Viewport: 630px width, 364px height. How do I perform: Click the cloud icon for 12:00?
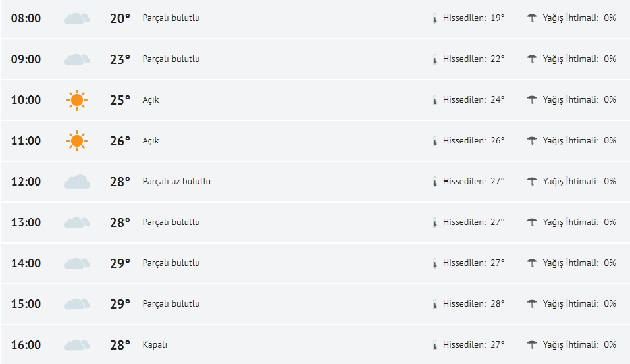click(77, 182)
